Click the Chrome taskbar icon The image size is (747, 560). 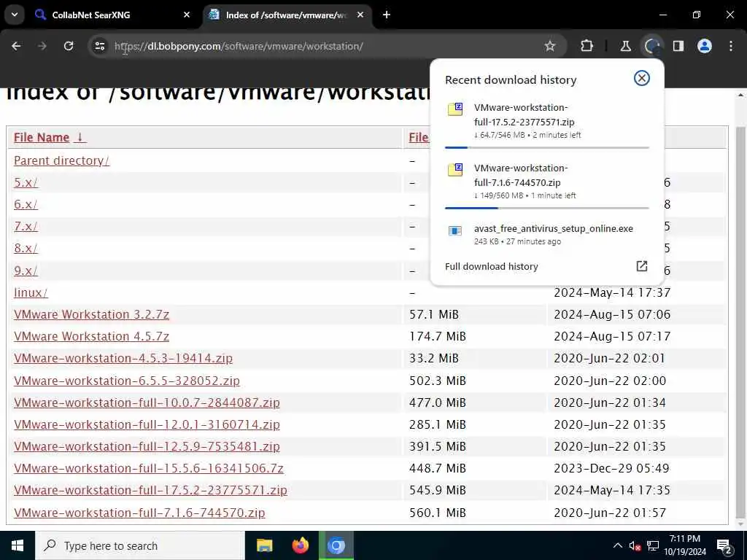click(336, 545)
